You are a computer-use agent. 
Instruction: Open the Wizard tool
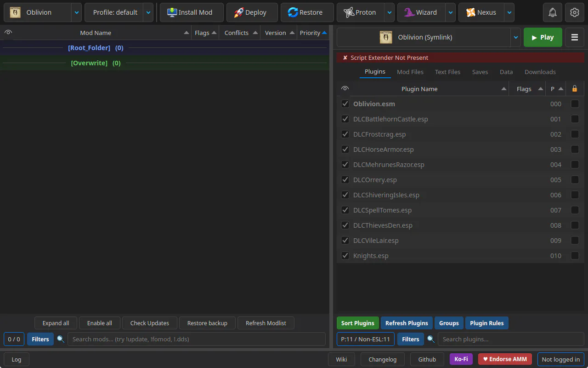tap(421, 12)
